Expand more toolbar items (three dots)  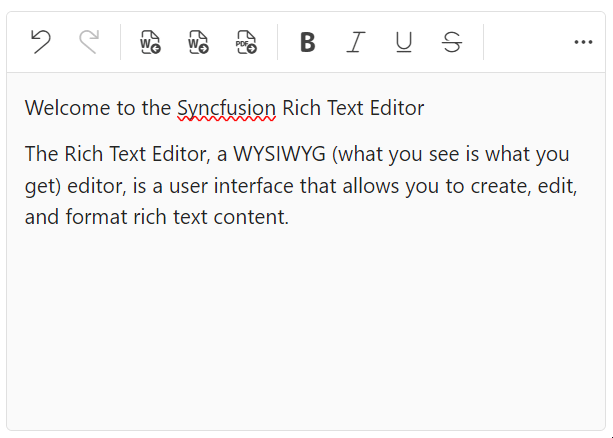583,42
